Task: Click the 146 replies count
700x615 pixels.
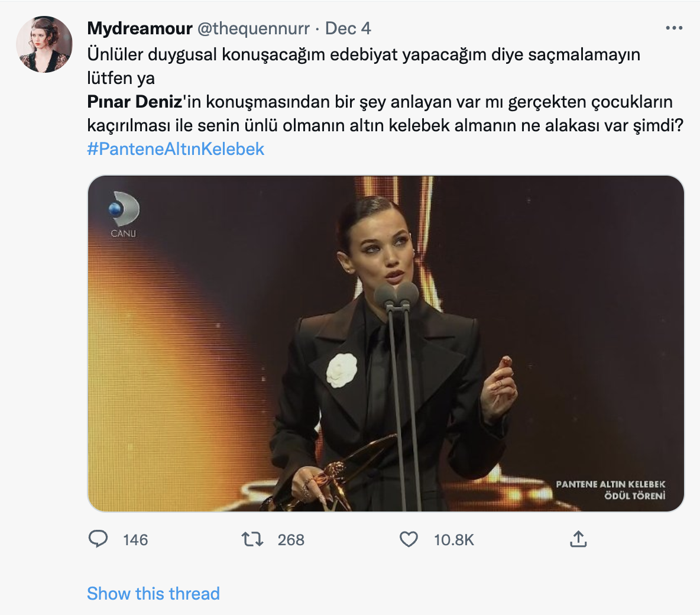Action: 135,540
